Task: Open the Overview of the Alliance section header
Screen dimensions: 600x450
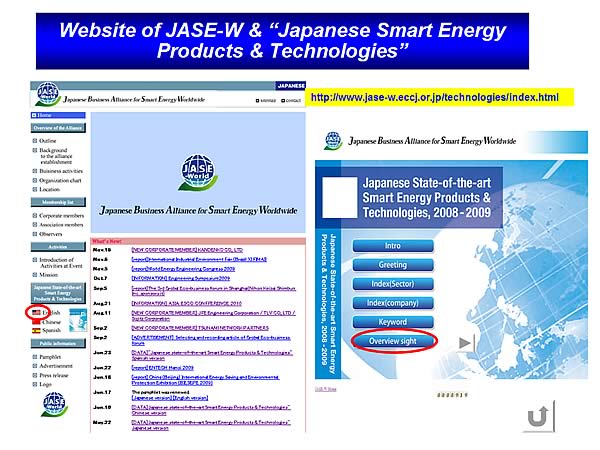Action: tap(58, 128)
